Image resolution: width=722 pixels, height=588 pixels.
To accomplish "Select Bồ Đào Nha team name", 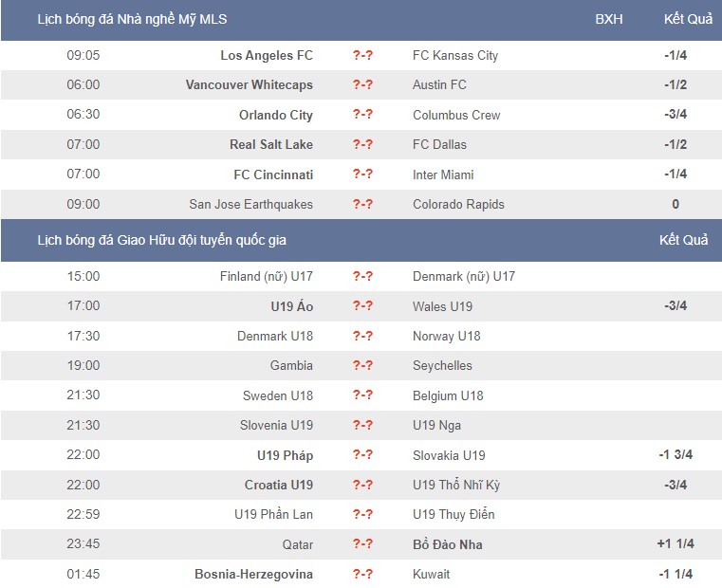I will click(x=448, y=544).
